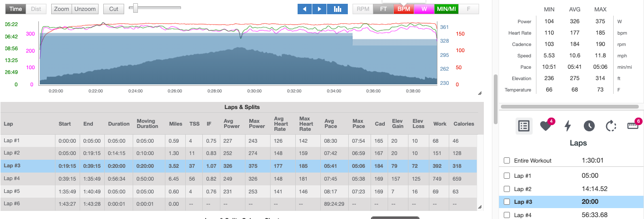Open the ruler distance icon panel
The image size is (644, 219).
[633, 126]
